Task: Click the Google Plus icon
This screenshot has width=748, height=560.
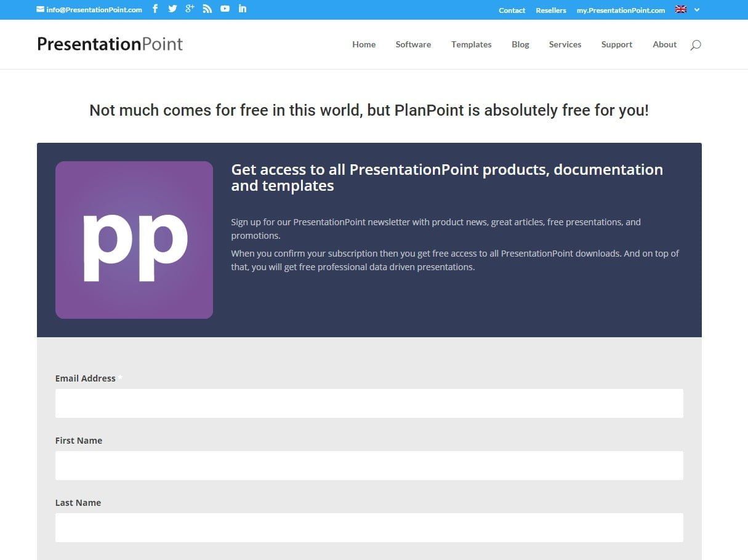Action: coord(190,9)
